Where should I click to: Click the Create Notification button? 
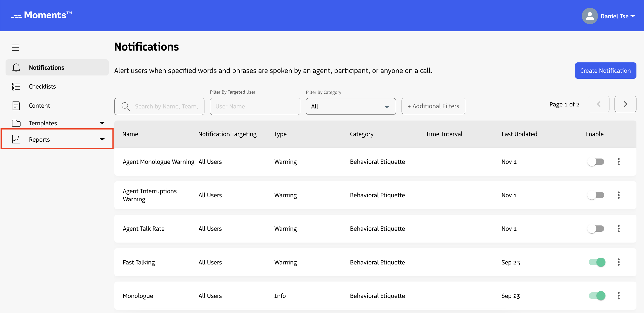tap(605, 71)
